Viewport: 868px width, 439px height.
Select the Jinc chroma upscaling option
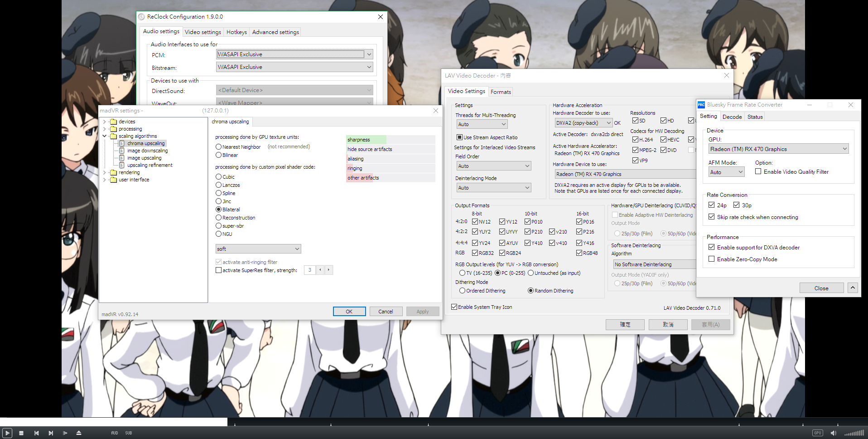tap(218, 201)
